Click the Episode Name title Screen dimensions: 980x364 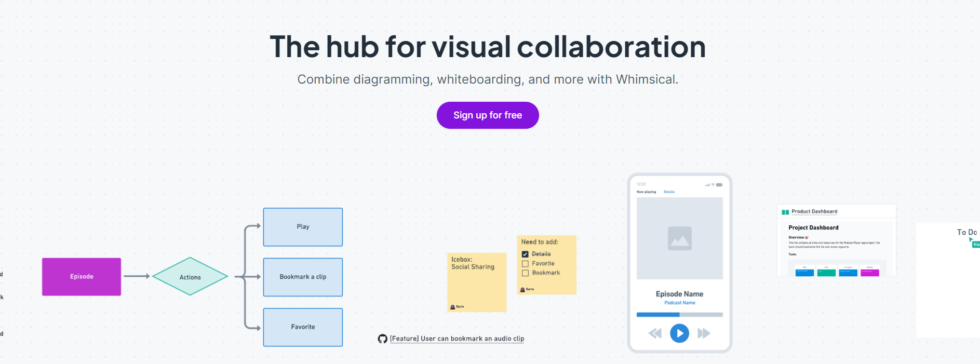tap(679, 294)
